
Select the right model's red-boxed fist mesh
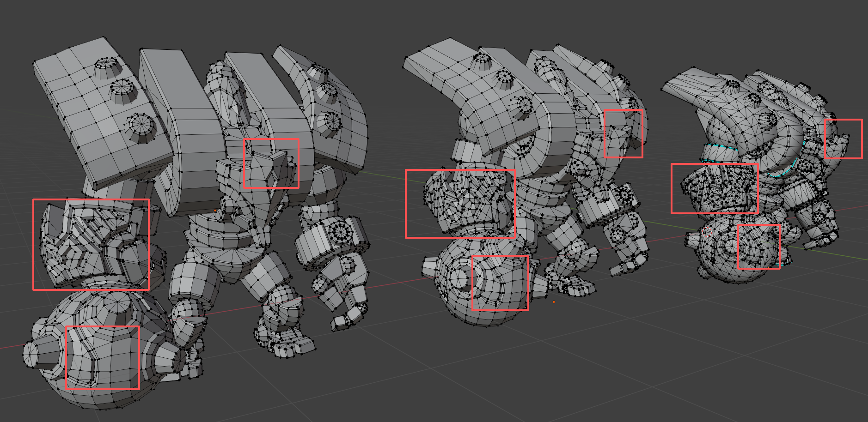(x=714, y=188)
